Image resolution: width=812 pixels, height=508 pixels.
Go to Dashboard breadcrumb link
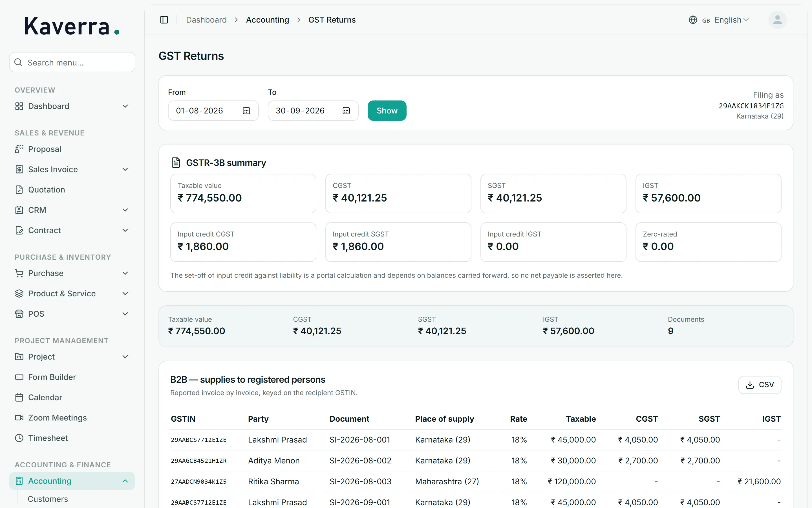pyautogui.click(x=206, y=20)
